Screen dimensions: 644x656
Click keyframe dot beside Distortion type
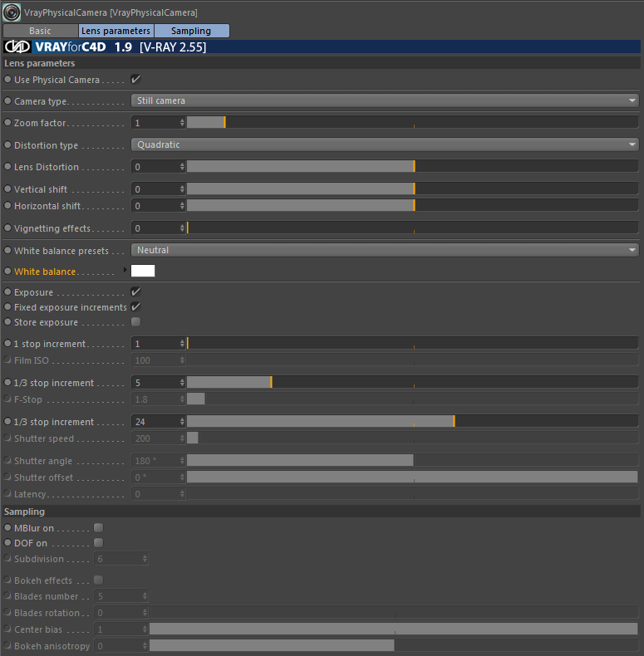[7, 144]
